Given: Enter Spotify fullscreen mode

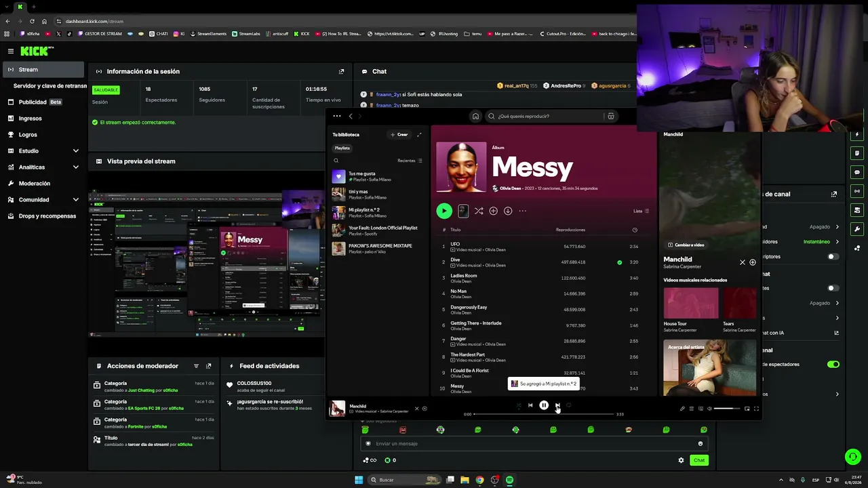Looking at the screenshot, I should pyautogui.click(x=756, y=409).
